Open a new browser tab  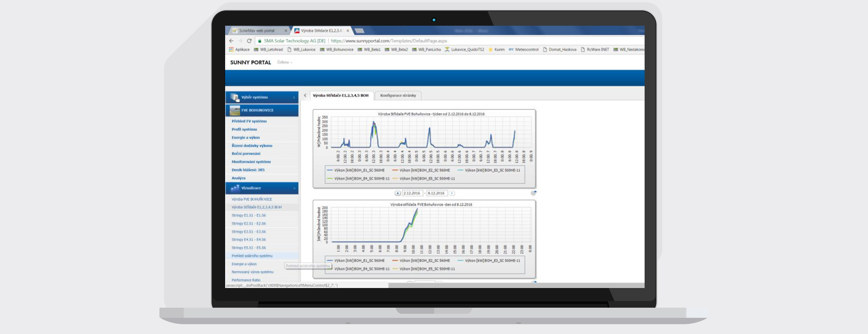pyautogui.click(x=360, y=31)
